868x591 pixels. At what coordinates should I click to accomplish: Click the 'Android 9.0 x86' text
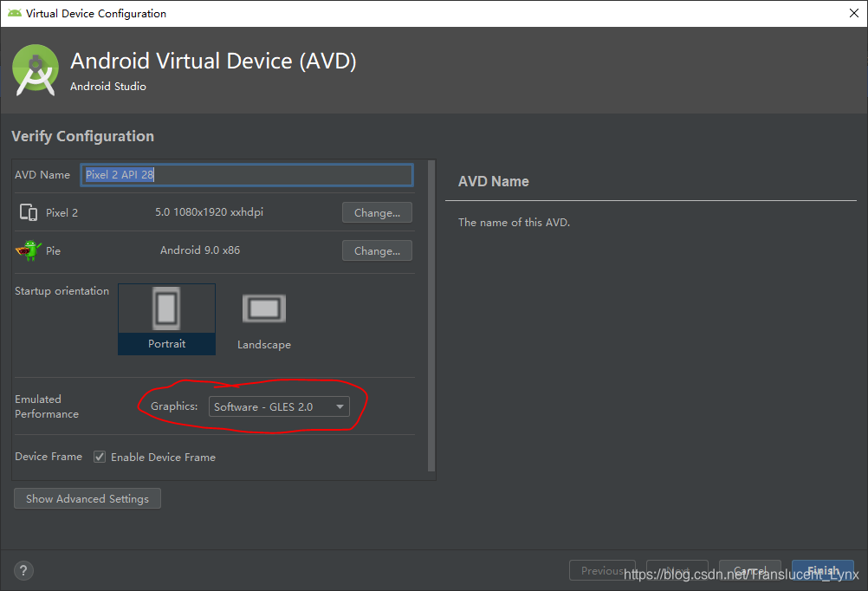pos(200,250)
